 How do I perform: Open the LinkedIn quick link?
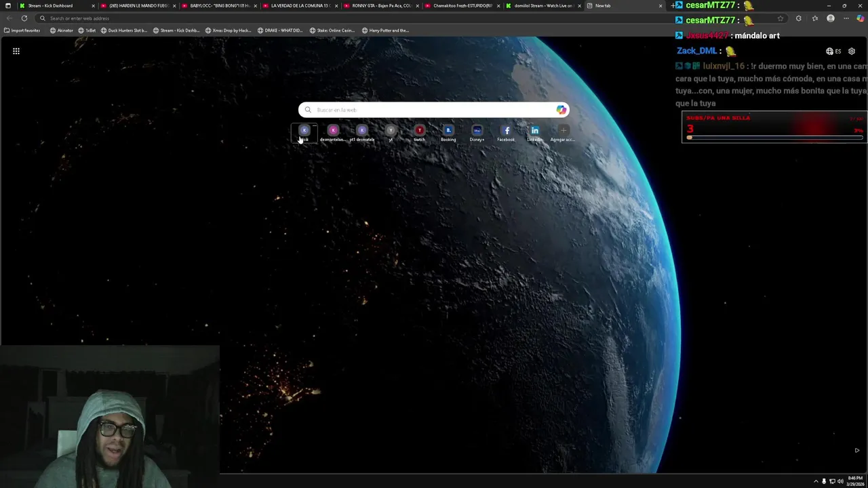pos(534,134)
